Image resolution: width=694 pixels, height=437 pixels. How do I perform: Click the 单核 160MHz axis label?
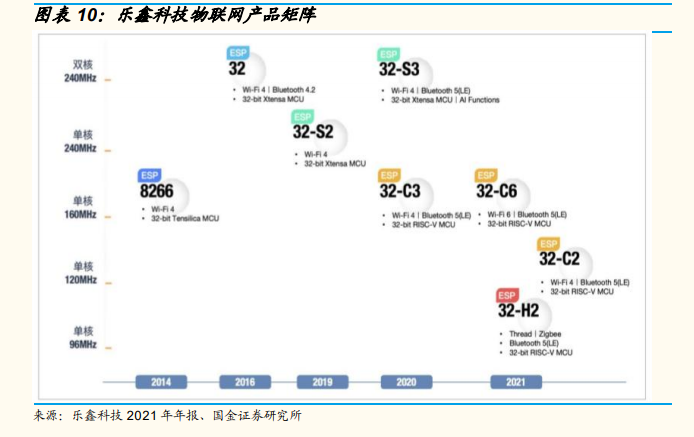81,208
